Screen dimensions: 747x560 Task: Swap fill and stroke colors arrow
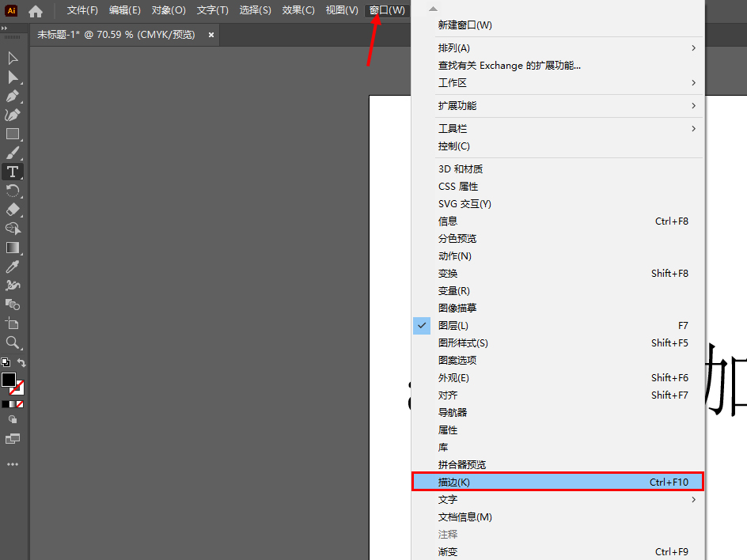pos(22,363)
